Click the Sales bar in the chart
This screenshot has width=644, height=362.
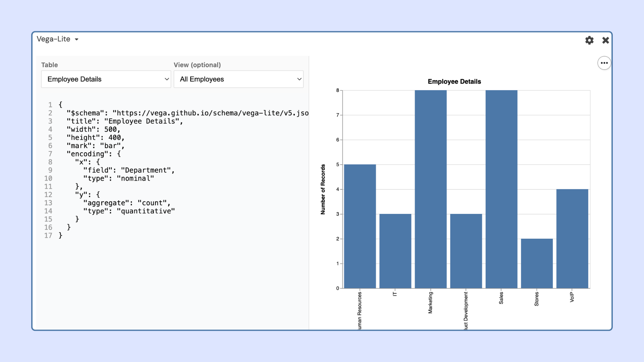(x=501, y=189)
